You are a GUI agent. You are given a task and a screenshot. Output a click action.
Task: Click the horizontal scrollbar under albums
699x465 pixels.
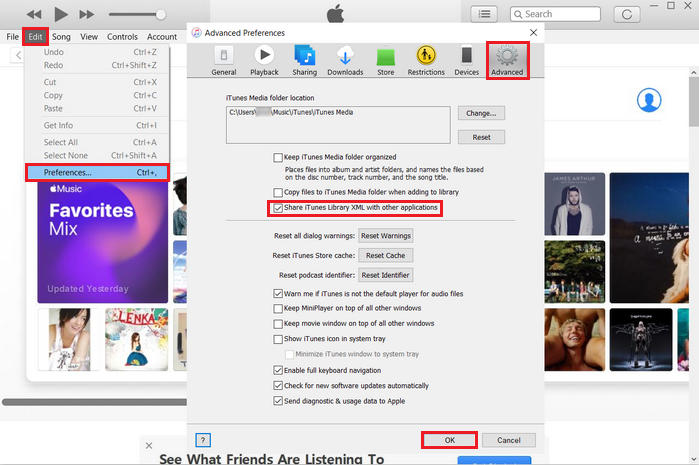[94, 402]
